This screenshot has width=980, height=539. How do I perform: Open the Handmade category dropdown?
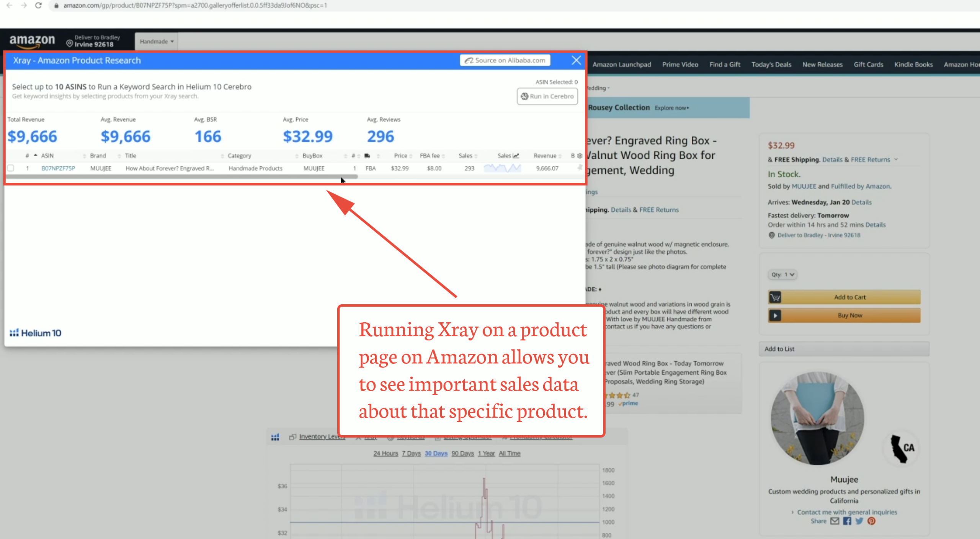coord(157,41)
